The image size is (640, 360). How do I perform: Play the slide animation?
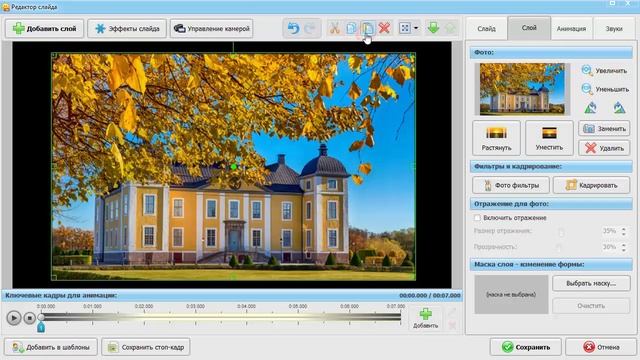point(13,318)
